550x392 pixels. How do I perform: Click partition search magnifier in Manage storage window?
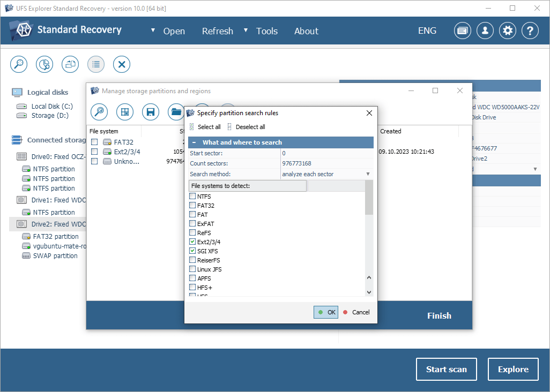pyautogui.click(x=99, y=112)
